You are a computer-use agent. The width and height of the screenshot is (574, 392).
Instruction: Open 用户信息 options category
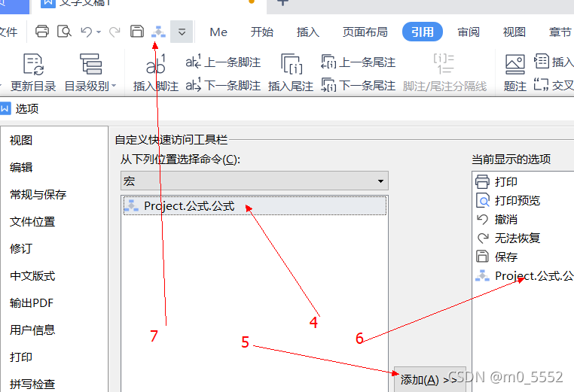coord(32,330)
